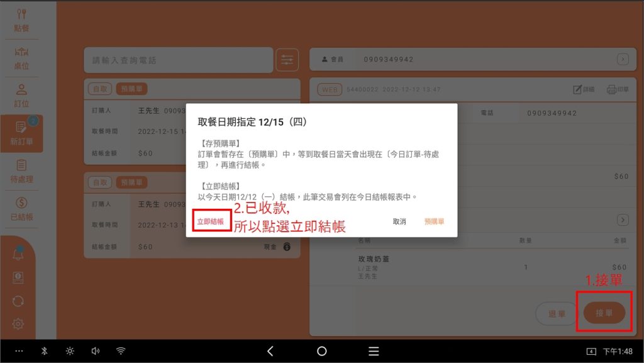Click the notification bell icon

pos(18,254)
